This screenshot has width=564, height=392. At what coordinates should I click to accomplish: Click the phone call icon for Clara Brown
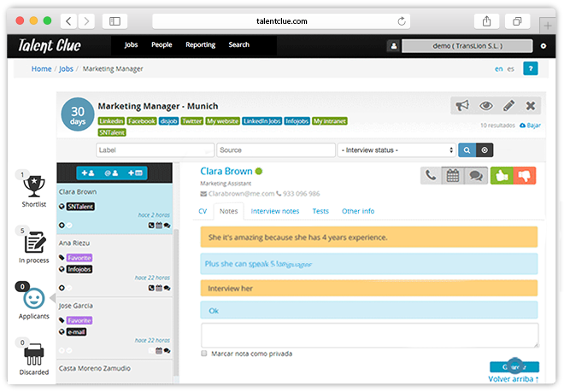pos(432,175)
